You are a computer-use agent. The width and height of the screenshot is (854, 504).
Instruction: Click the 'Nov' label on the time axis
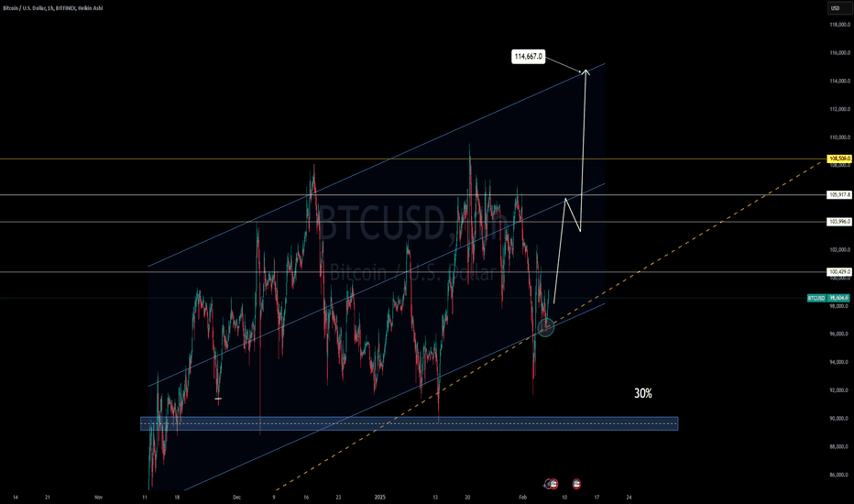pos(99,497)
